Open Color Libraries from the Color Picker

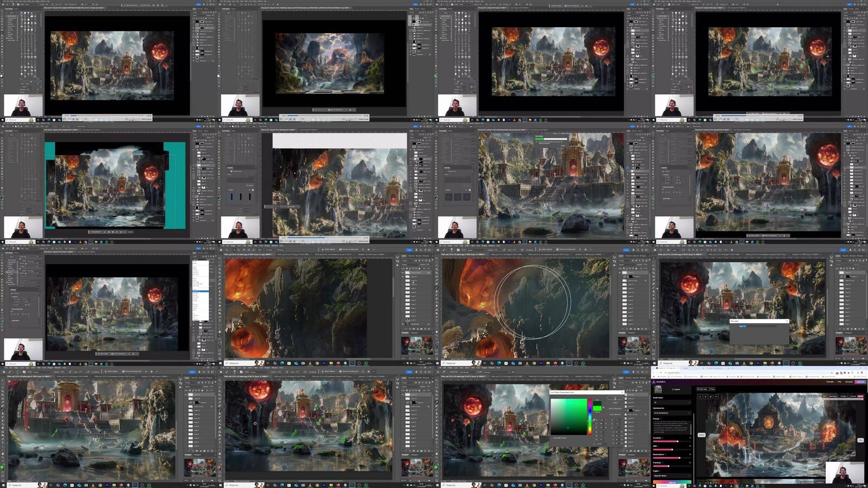[x=615, y=414]
